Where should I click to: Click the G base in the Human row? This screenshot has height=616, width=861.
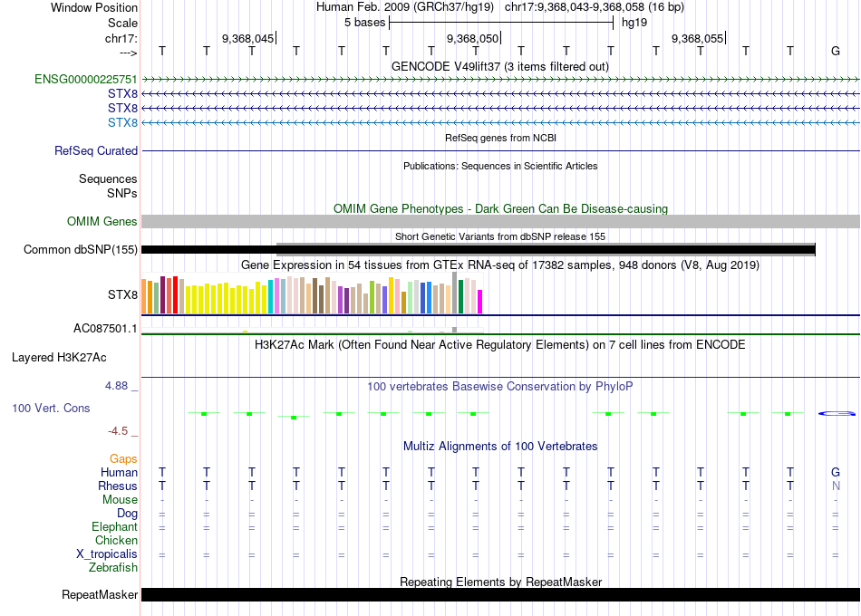836,472
